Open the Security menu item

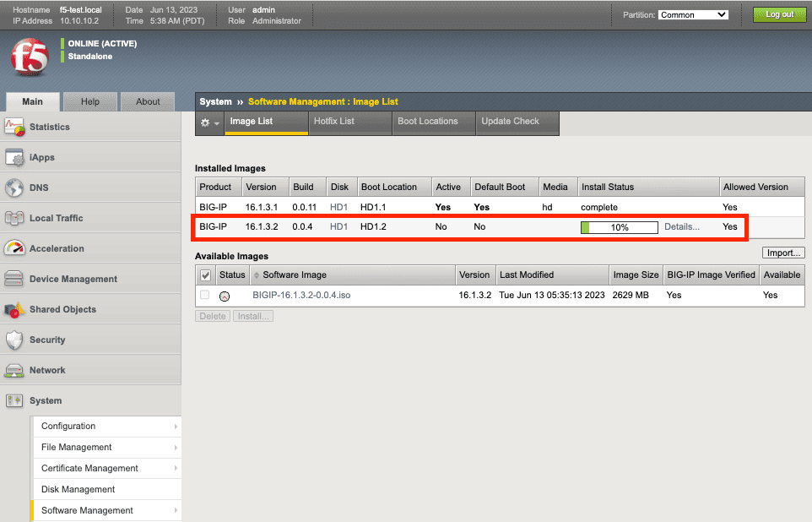pyautogui.click(x=90, y=340)
